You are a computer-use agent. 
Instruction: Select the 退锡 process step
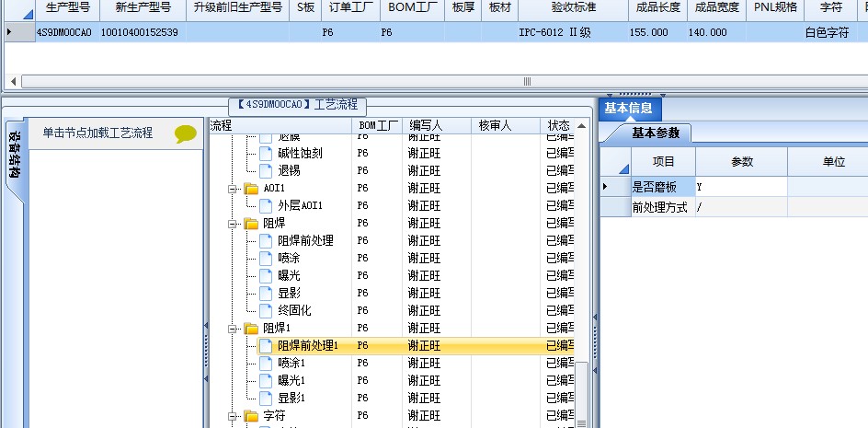pos(289,171)
